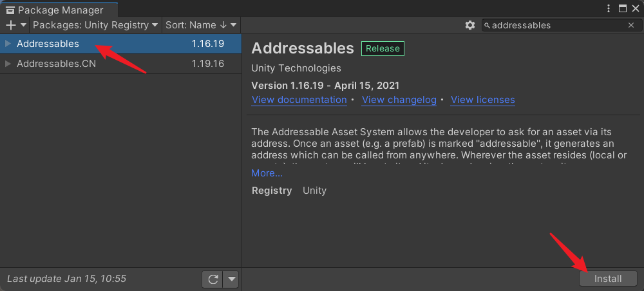This screenshot has width=644, height=291.
Task: Open View licenses link
Action: (482, 100)
